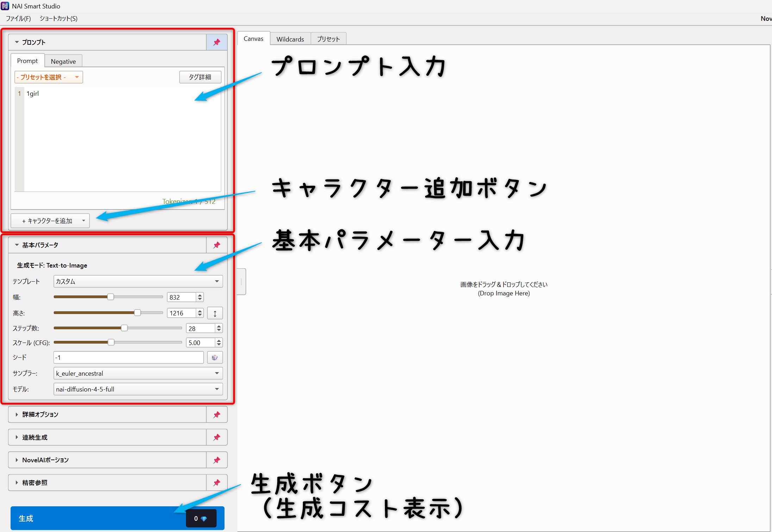The height and width of the screenshot is (532, 772).
Task: Pin the 精密参照 panel
Action: tap(216, 482)
